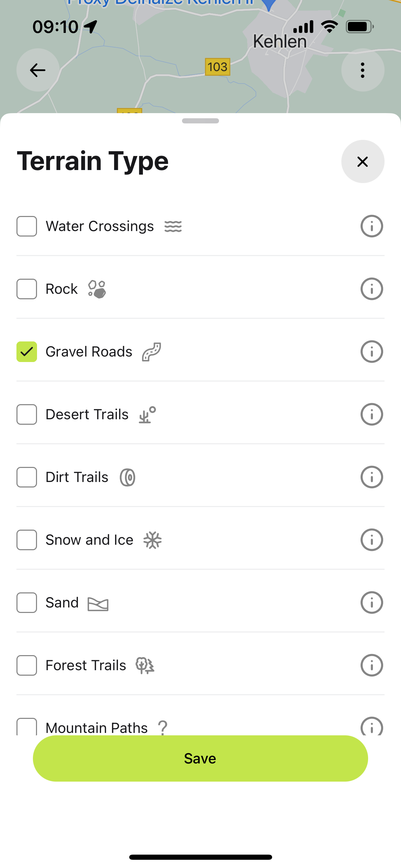The height and width of the screenshot is (868, 401).
Task: Open the three-dot more options menu
Action: (363, 70)
